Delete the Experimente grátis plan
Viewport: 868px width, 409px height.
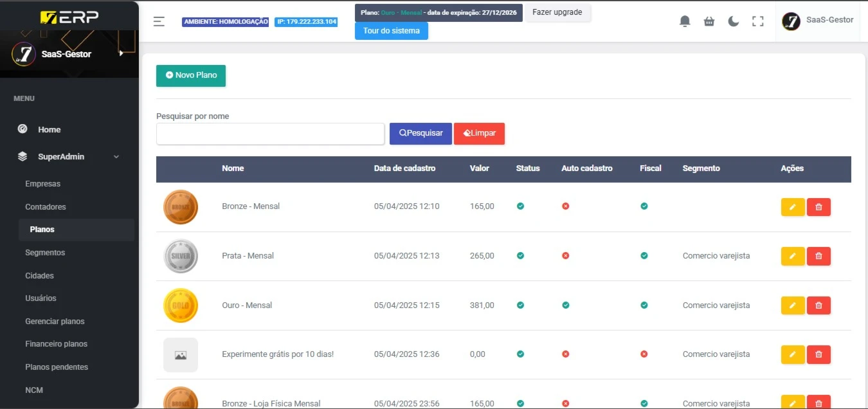[818, 354]
